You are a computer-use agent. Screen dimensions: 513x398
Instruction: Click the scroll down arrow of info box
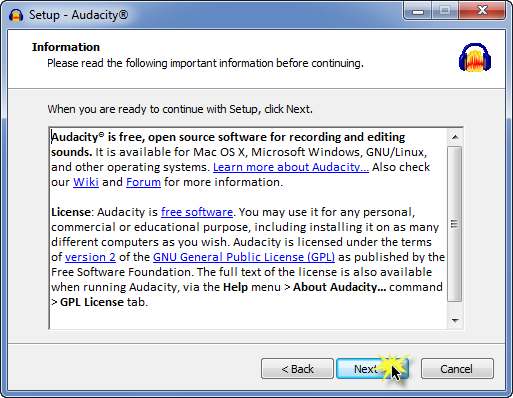pos(455,321)
